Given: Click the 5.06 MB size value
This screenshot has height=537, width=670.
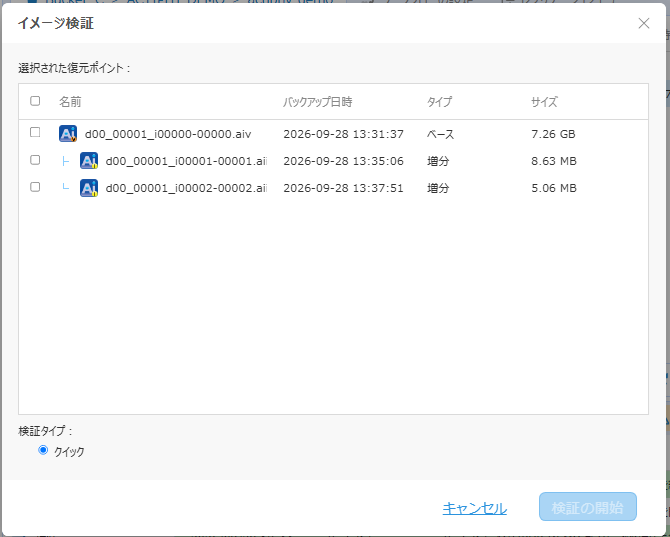Looking at the screenshot, I should [x=554, y=188].
